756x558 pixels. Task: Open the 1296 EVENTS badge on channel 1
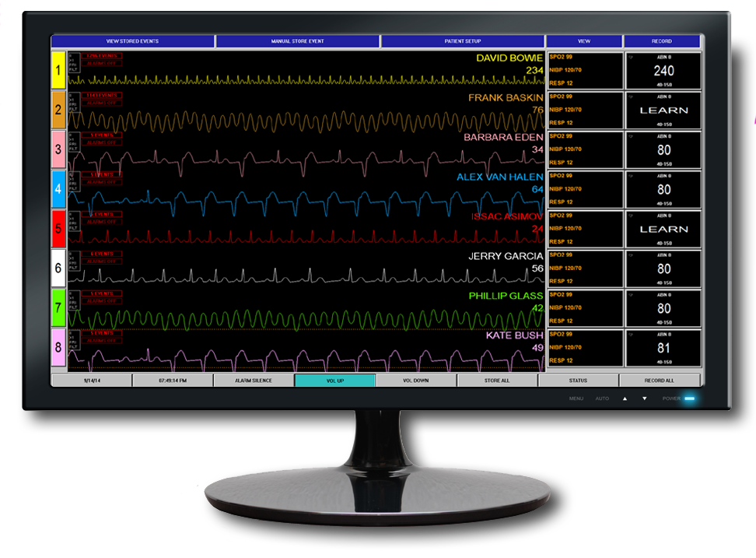click(x=102, y=56)
